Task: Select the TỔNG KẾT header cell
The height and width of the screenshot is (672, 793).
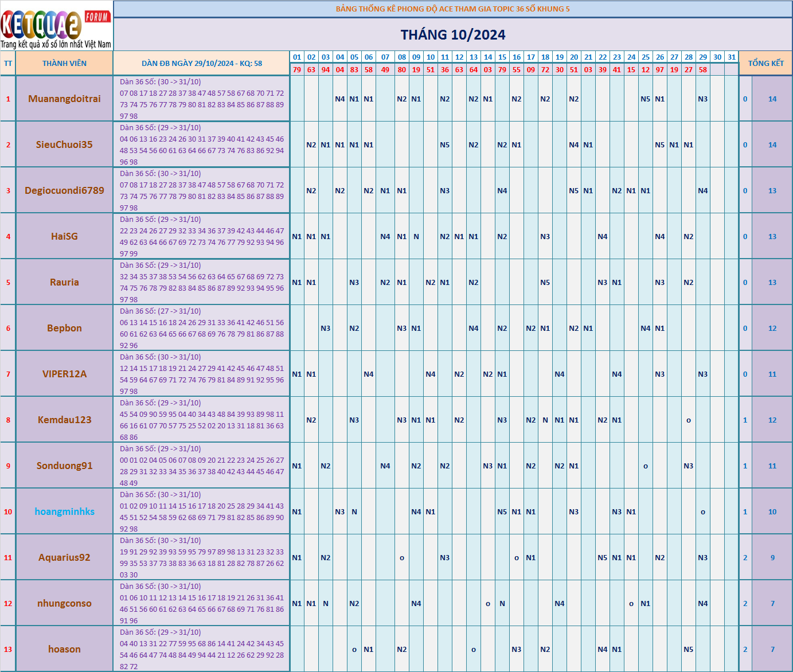Action: [765, 64]
